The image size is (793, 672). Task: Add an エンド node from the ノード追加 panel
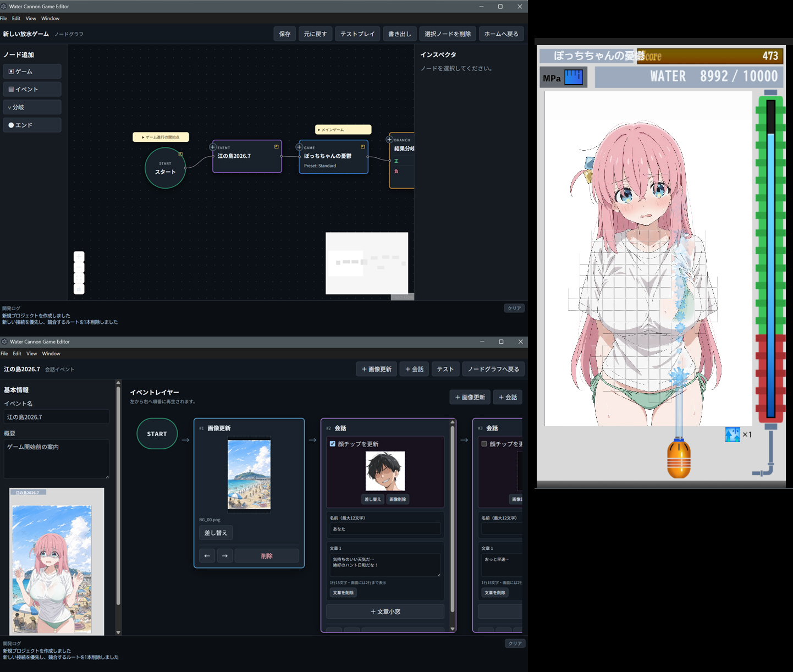point(32,125)
